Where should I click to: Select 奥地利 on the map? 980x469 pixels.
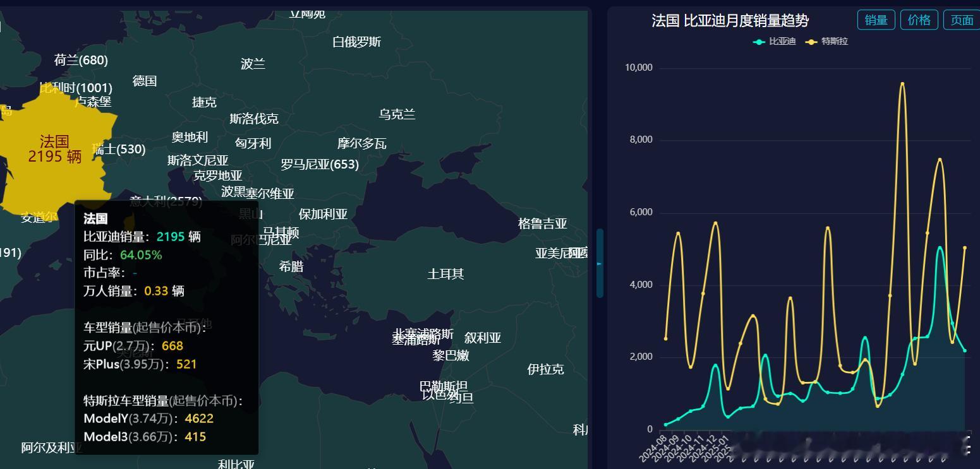[190, 137]
